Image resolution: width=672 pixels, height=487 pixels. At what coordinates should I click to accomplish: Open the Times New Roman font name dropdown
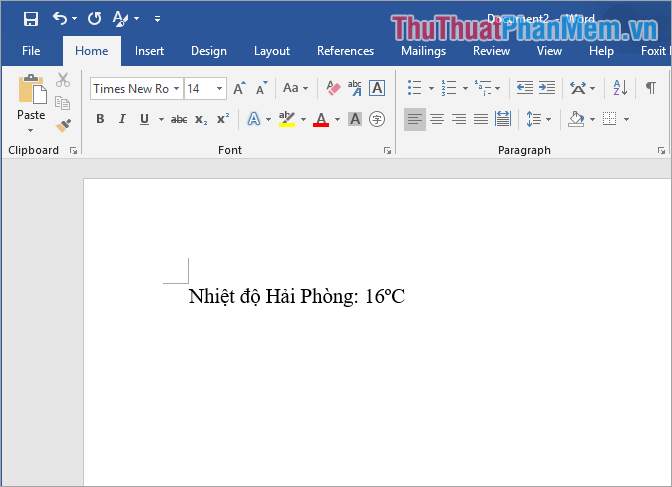(x=177, y=89)
